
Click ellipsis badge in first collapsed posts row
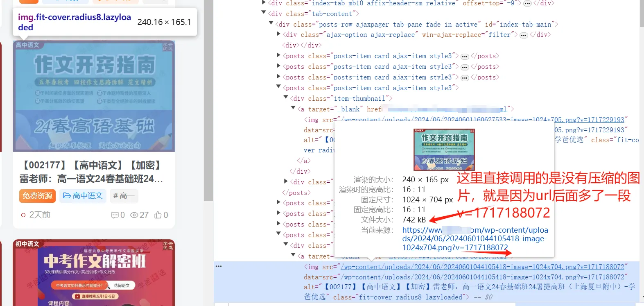point(465,57)
